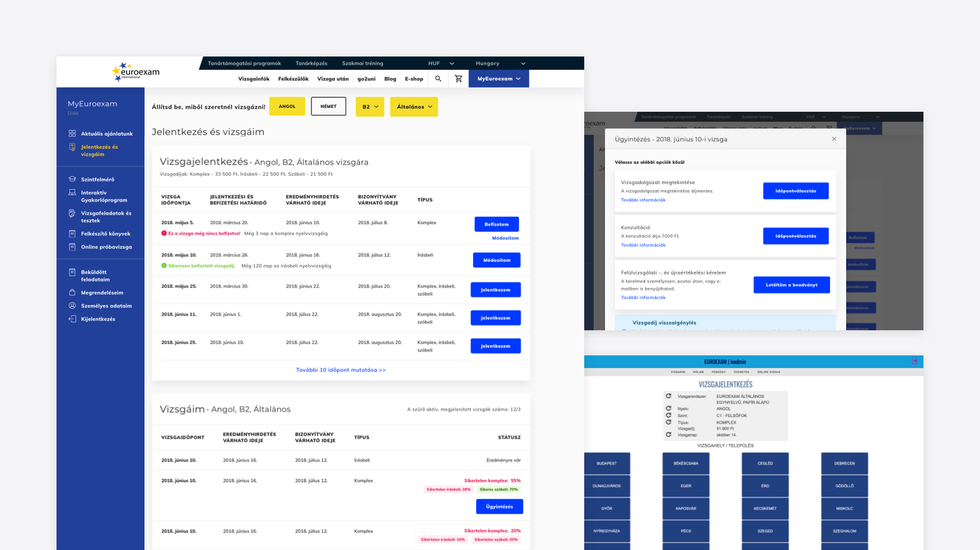980x550 pixels.
Task: Expand További 10 időpont mutatása
Action: tap(341, 370)
